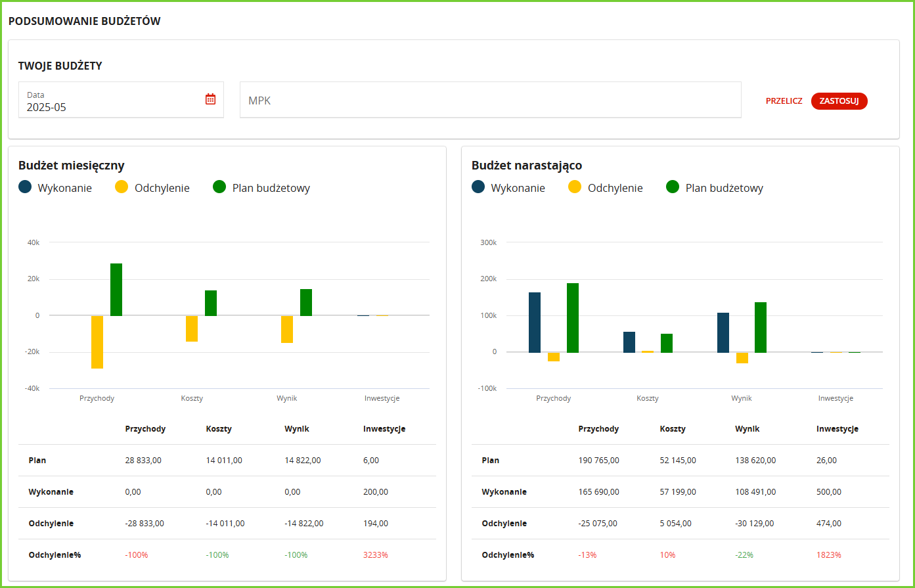The image size is (915, 588).
Task: Click red percentage 3233% in monthly table
Action: click(x=376, y=555)
